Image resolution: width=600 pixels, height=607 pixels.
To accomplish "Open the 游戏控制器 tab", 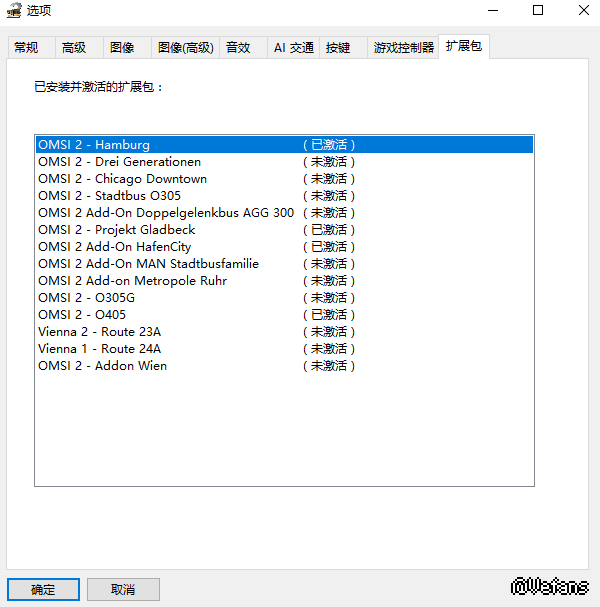I will tap(403, 48).
